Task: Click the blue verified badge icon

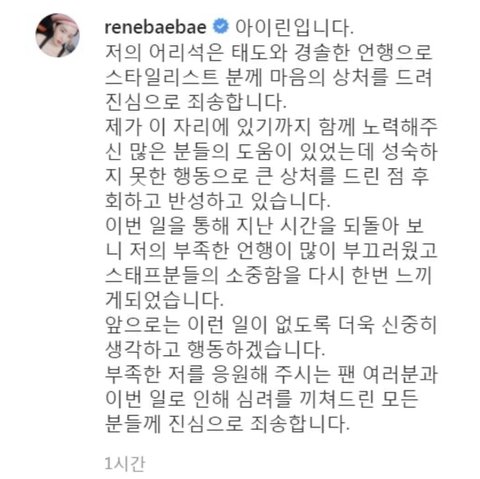Action: point(220,27)
